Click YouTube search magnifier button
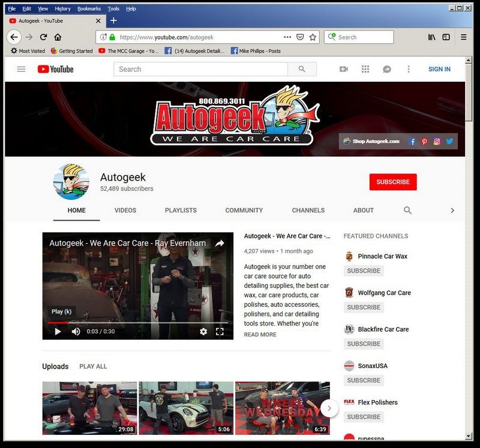This screenshot has width=480, height=448. [x=302, y=69]
